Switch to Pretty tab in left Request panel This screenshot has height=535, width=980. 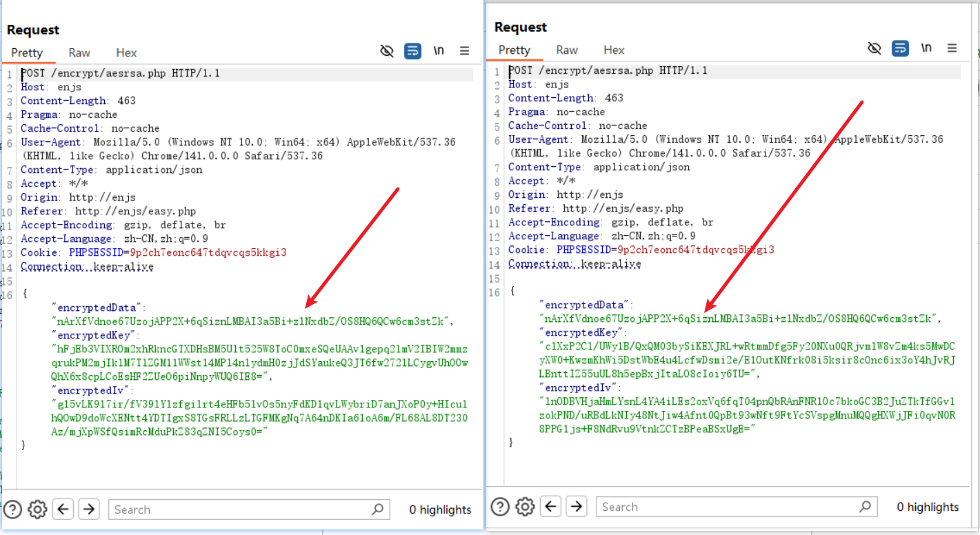click(x=27, y=52)
